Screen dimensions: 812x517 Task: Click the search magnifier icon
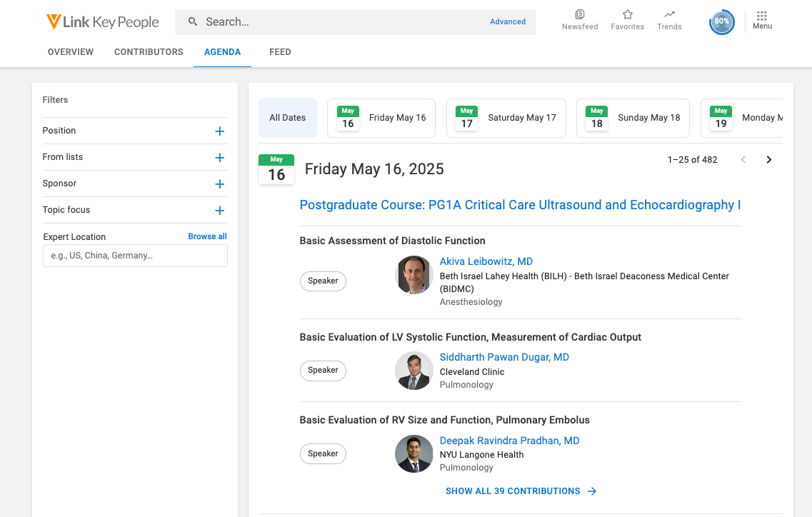[193, 22]
